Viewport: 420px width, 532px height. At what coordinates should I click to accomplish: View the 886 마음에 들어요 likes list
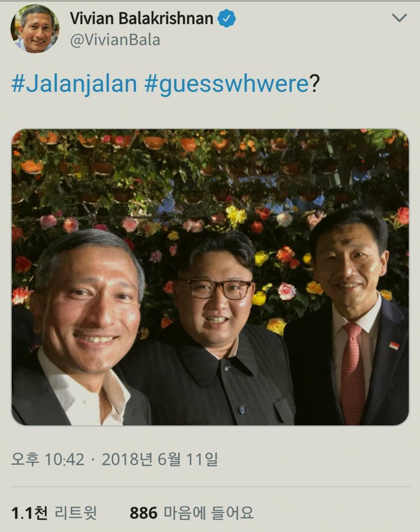pyautogui.click(x=192, y=513)
